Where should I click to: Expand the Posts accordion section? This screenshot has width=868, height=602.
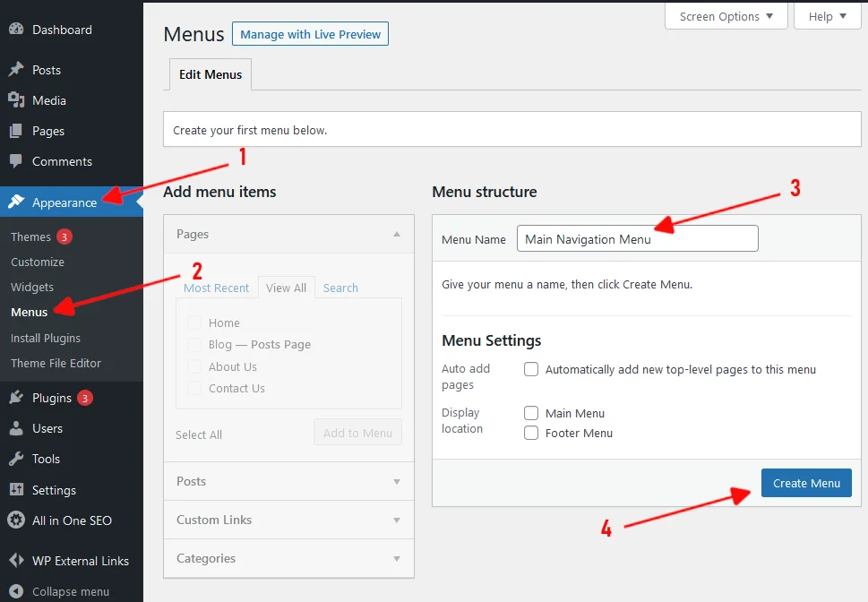click(x=288, y=481)
